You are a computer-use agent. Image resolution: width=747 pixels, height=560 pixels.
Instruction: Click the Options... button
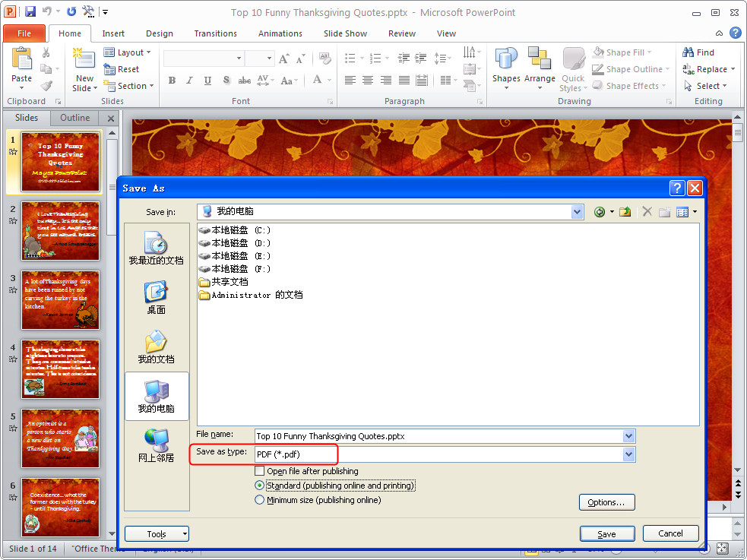606,502
